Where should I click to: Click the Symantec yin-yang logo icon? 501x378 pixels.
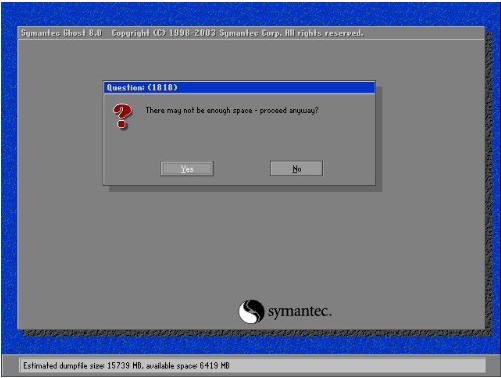coord(251,311)
